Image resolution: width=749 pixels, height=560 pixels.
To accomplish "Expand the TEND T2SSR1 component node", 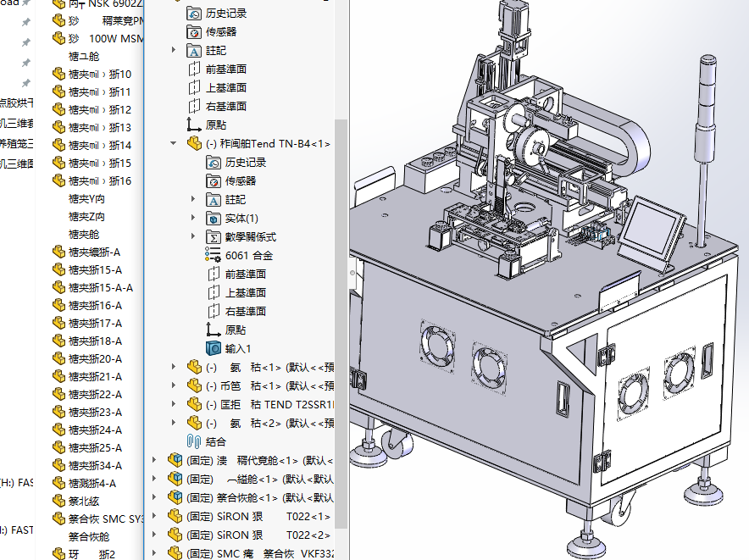I will (x=174, y=404).
